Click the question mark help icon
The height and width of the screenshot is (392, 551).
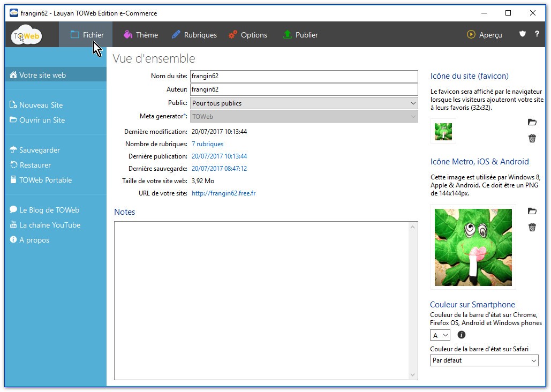tap(537, 34)
